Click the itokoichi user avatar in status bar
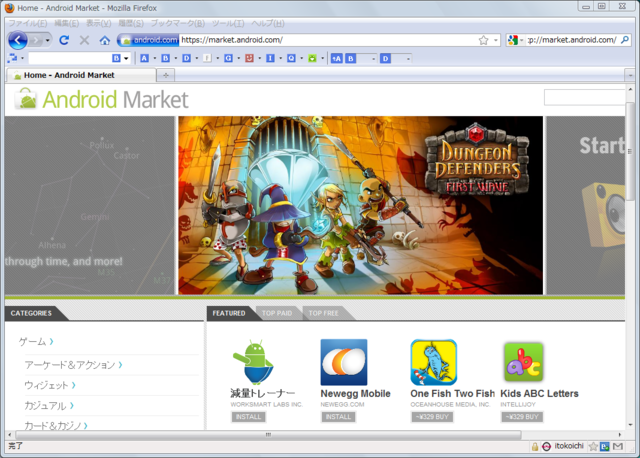The image size is (640, 458). 547,447
